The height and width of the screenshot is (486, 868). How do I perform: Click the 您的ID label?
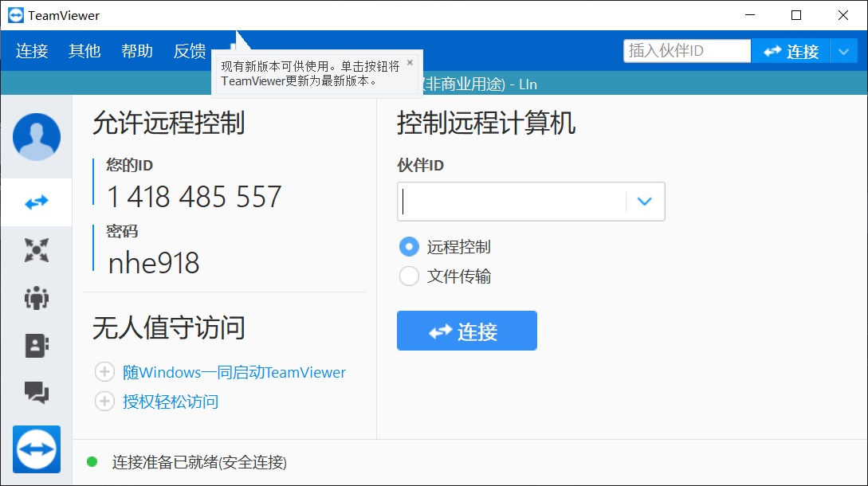(130, 165)
